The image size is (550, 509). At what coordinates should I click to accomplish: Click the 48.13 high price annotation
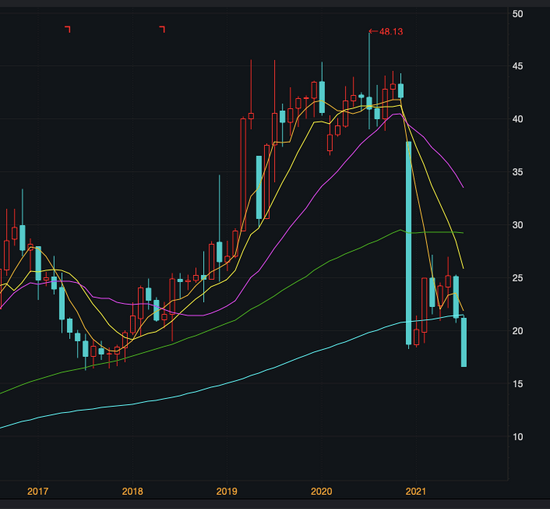pos(386,32)
